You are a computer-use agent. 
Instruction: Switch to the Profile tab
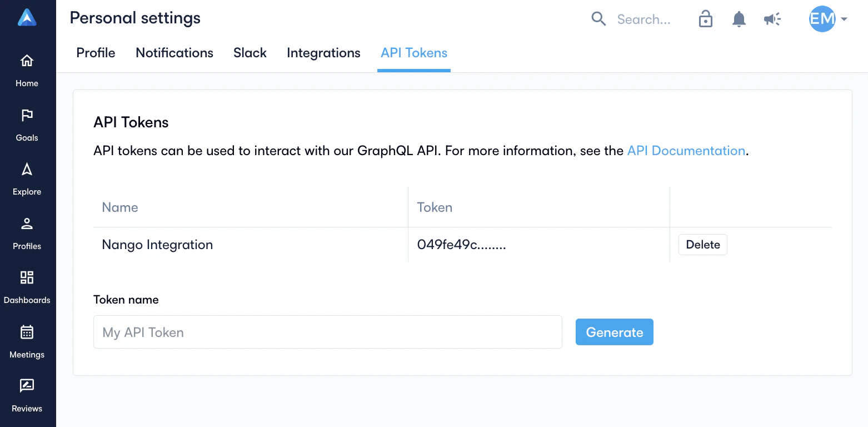[x=96, y=53]
